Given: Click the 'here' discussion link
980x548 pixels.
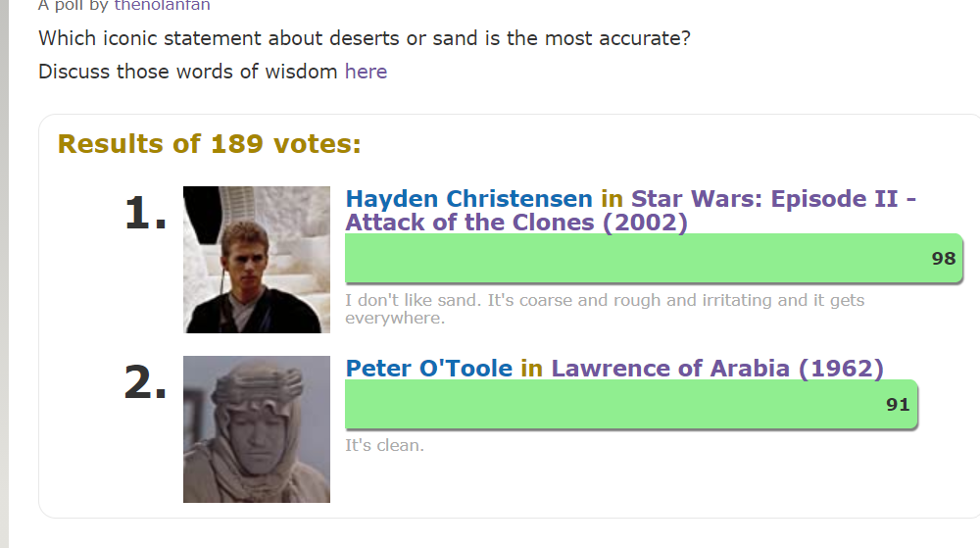Looking at the screenshot, I should coord(366,72).
